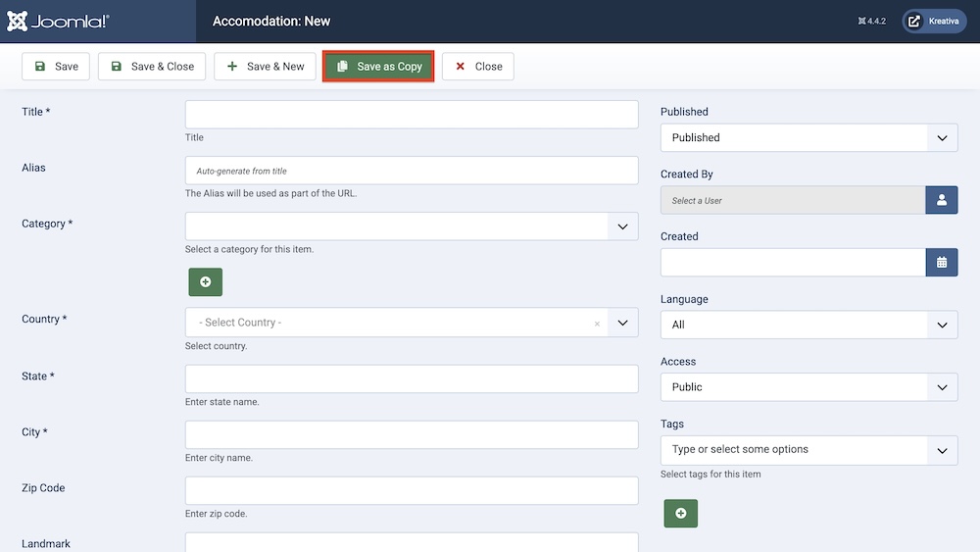Close the Accomodation form
The image size is (980, 552).
point(478,67)
